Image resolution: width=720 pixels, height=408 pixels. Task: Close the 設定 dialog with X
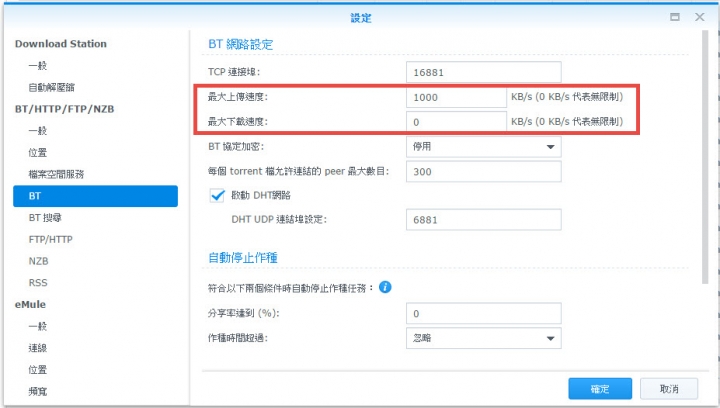click(699, 17)
